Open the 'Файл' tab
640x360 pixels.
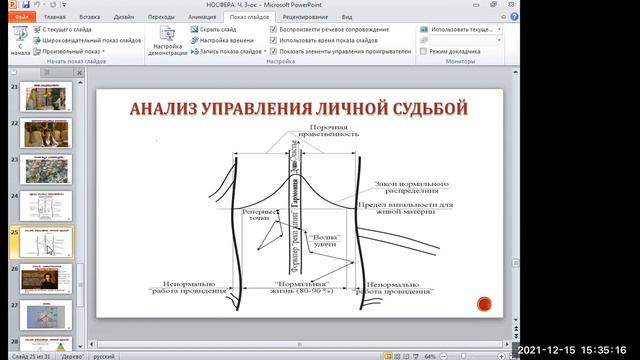22,17
